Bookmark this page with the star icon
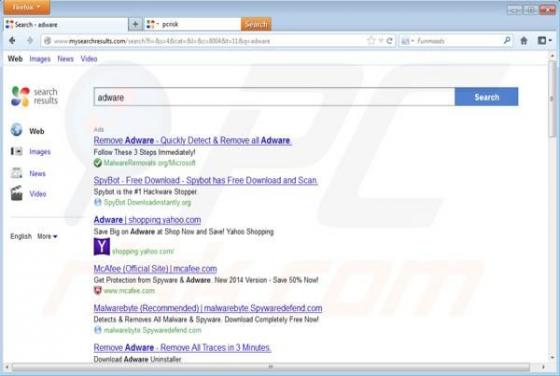The image size is (560, 376). pos(371,41)
